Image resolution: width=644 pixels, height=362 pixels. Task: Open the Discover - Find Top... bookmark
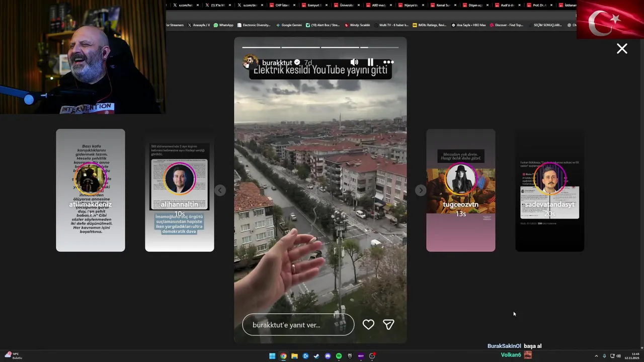[x=506, y=25]
